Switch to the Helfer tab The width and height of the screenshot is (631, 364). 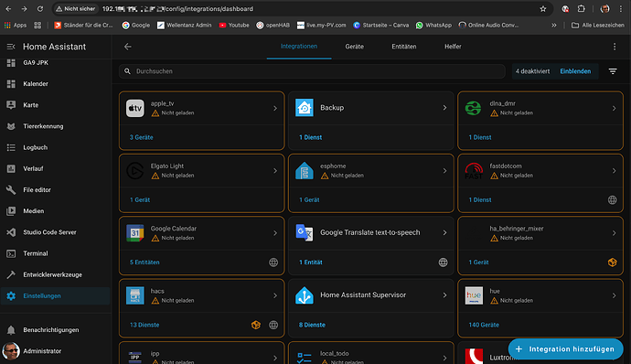pos(453,47)
